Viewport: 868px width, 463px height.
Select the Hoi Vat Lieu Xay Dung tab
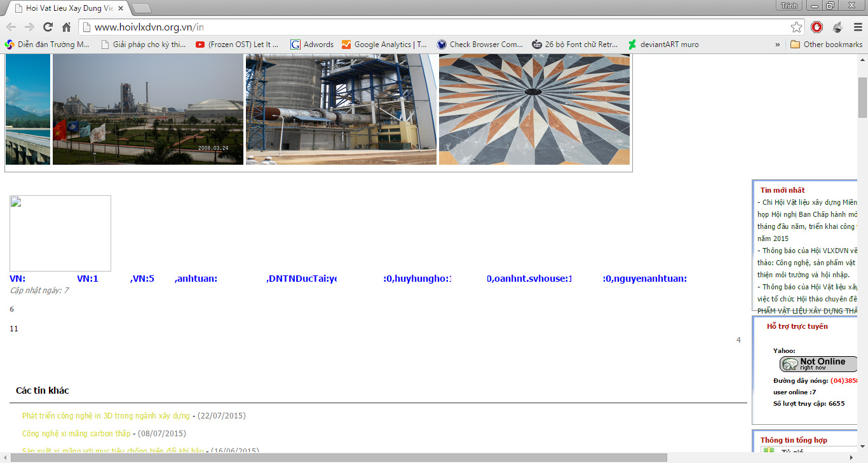tap(70, 8)
